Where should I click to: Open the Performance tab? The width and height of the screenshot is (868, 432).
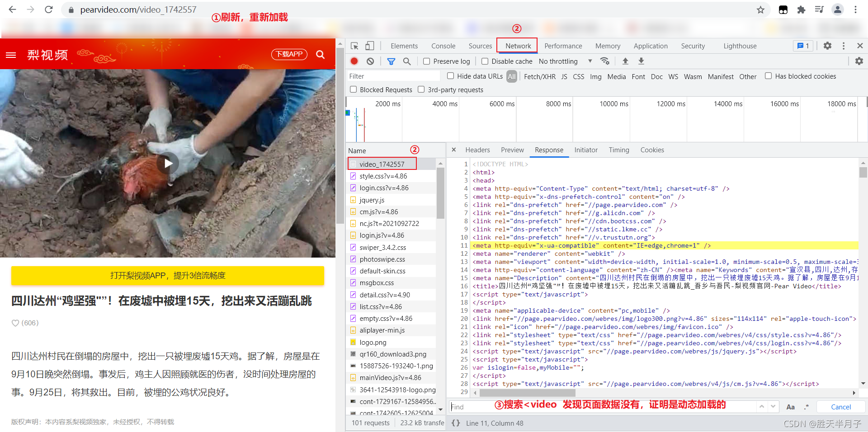[563, 46]
